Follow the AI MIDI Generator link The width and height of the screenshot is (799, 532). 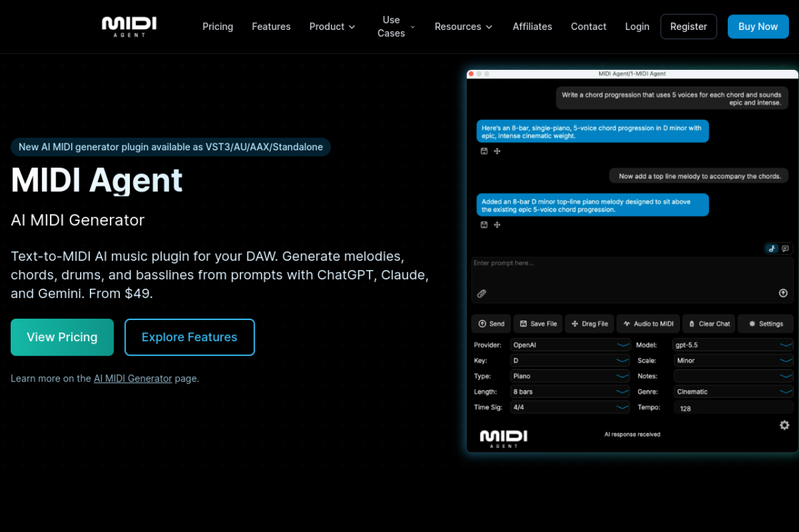(x=133, y=378)
